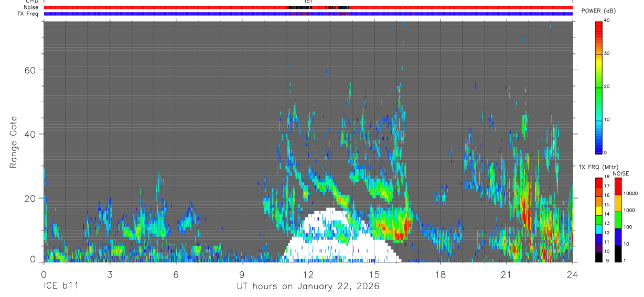Click the 100 label on the NOISE scale

tap(628, 227)
